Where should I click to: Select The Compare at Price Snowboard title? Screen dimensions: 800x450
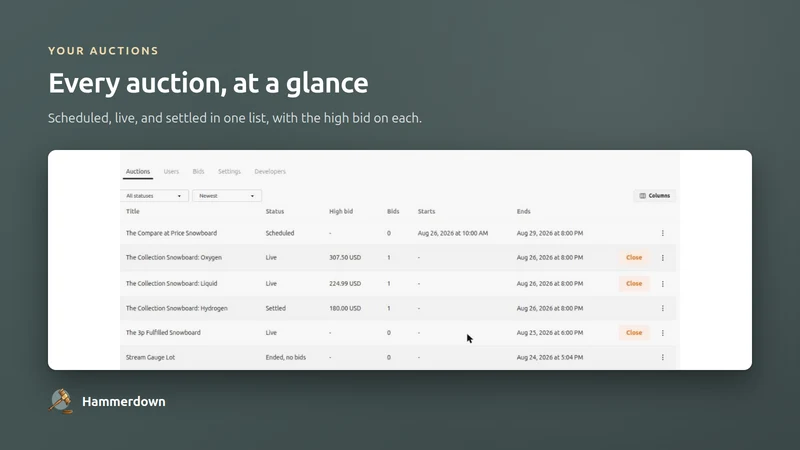(171, 233)
